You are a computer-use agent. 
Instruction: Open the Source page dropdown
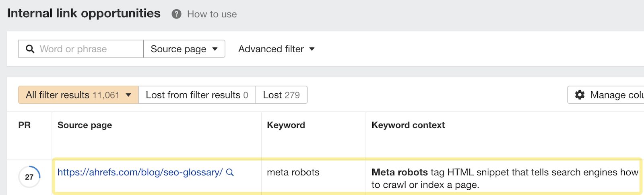point(184,49)
